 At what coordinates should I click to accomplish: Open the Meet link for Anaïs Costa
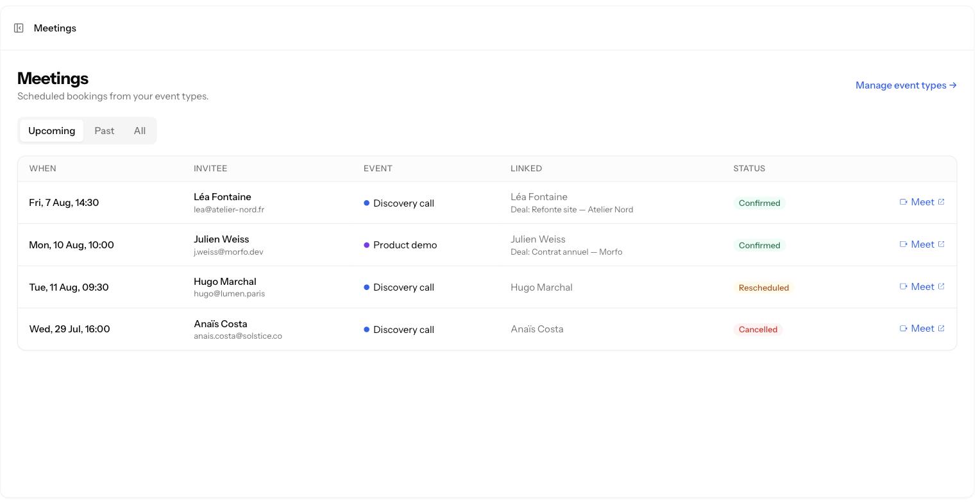point(922,328)
